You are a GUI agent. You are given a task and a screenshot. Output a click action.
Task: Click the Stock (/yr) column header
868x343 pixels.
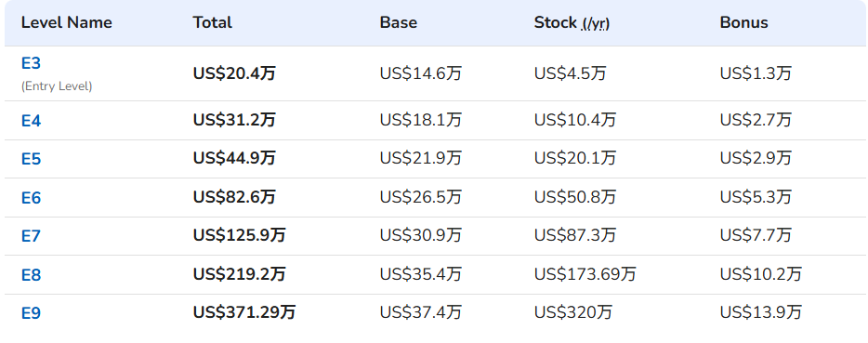(572, 23)
